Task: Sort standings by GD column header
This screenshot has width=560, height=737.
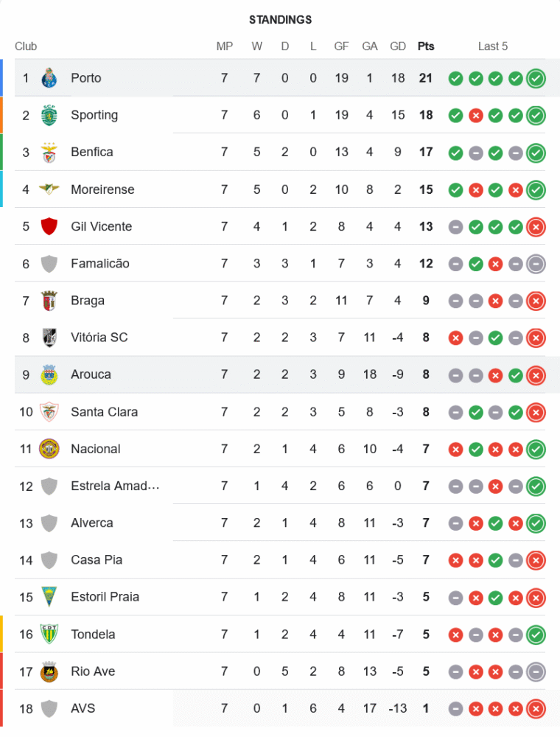Action: pos(398,46)
